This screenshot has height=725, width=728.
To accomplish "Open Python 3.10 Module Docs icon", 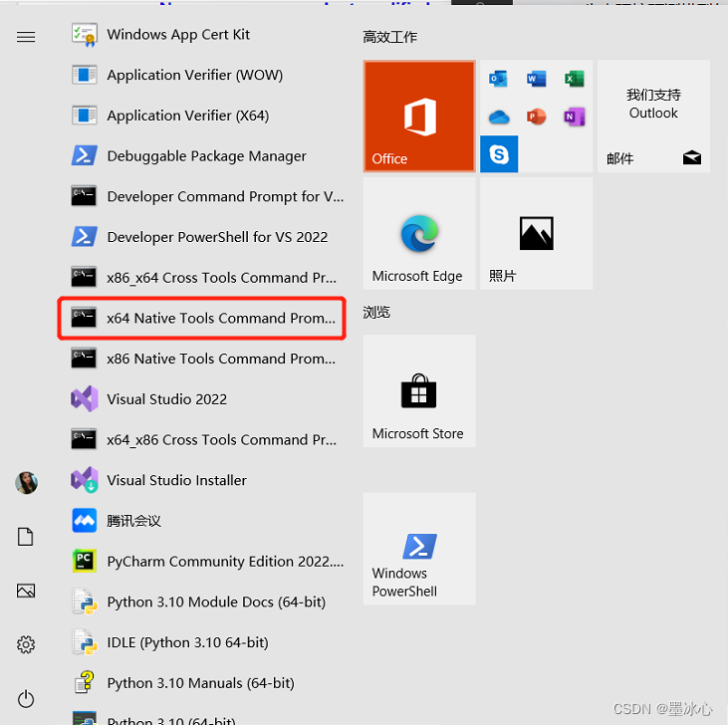I will coord(85,602).
